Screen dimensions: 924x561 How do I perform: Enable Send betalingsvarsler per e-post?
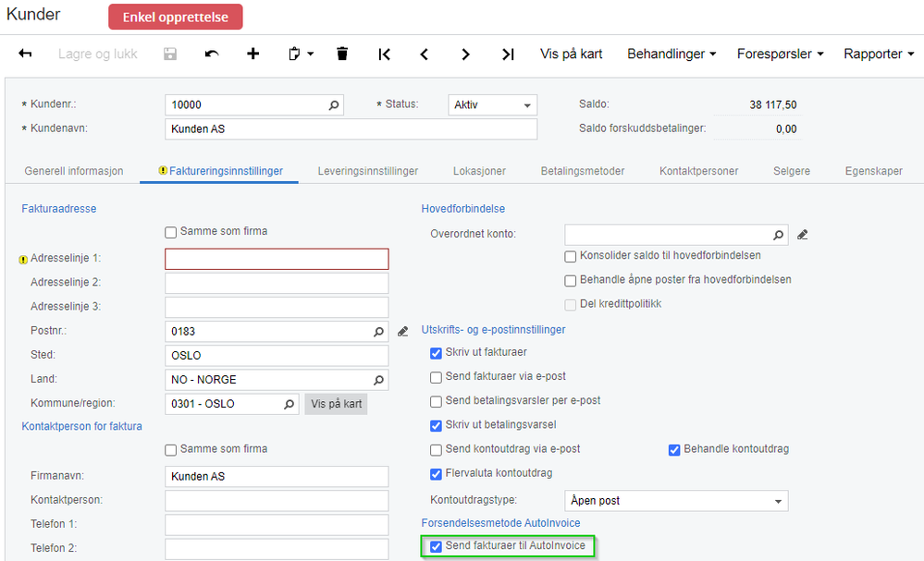436,401
